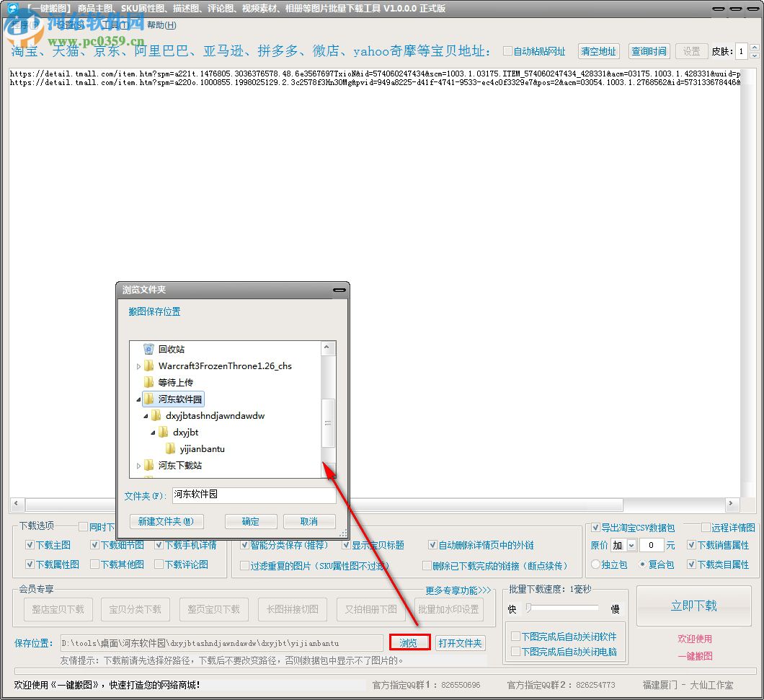Image resolution: width=764 pixels, height=700 pixels.
Task: Open the 更多专享功能>>> link
Action: [458, 590]
